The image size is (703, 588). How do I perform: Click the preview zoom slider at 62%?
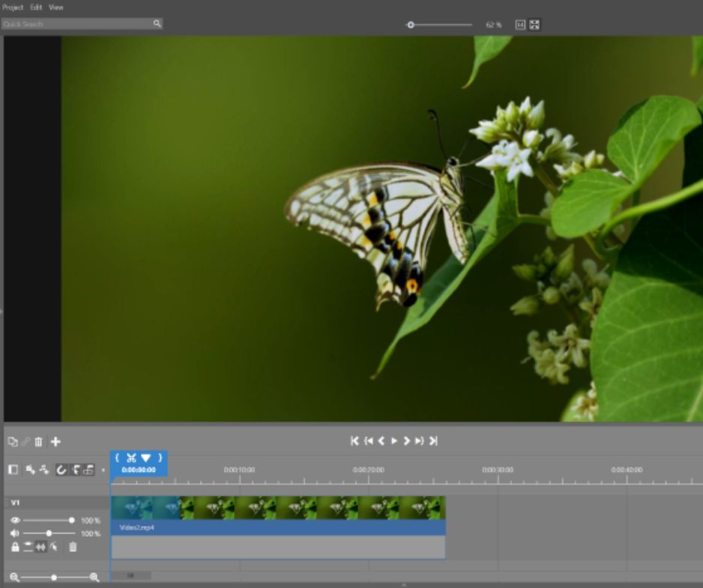coord(411,25)
